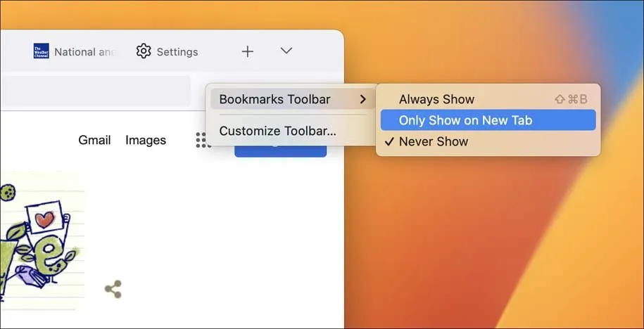Click the desktop wallpaper outside the browser

[x=493, y=246]
